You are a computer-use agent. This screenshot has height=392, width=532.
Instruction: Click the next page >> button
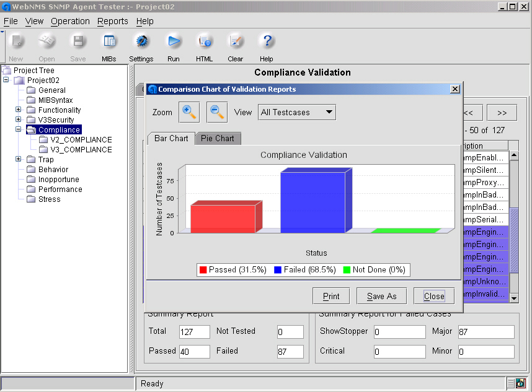click(502, 113)
